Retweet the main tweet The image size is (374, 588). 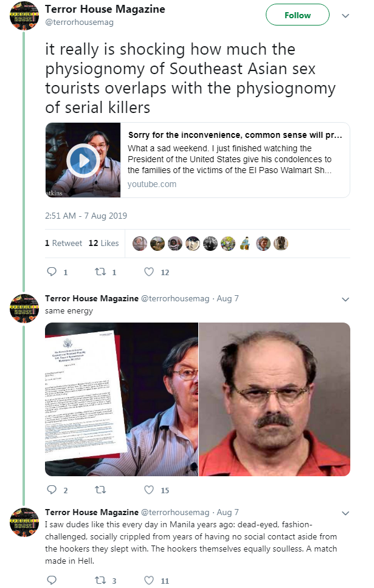pos(100,272)
